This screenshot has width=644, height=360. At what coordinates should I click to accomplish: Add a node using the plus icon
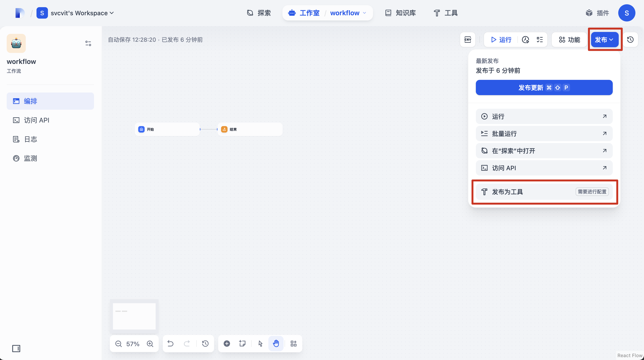point(227,344)
